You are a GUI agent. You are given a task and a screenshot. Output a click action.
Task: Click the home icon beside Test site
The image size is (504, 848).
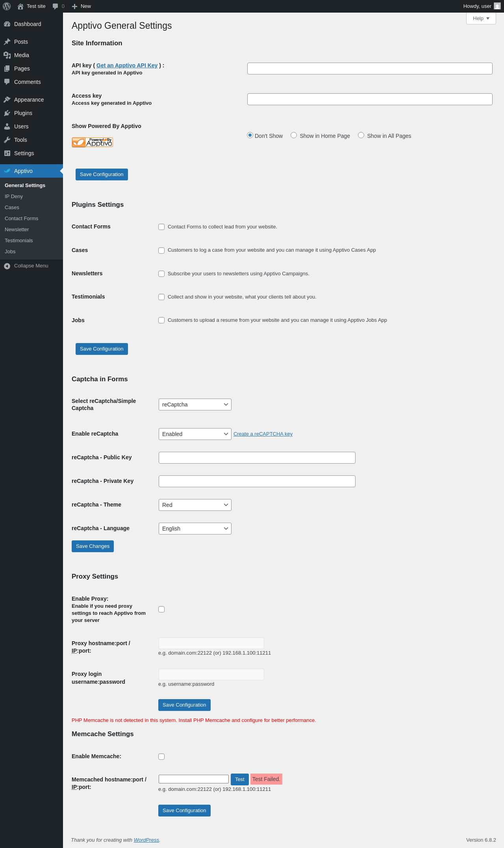[20, 6]
